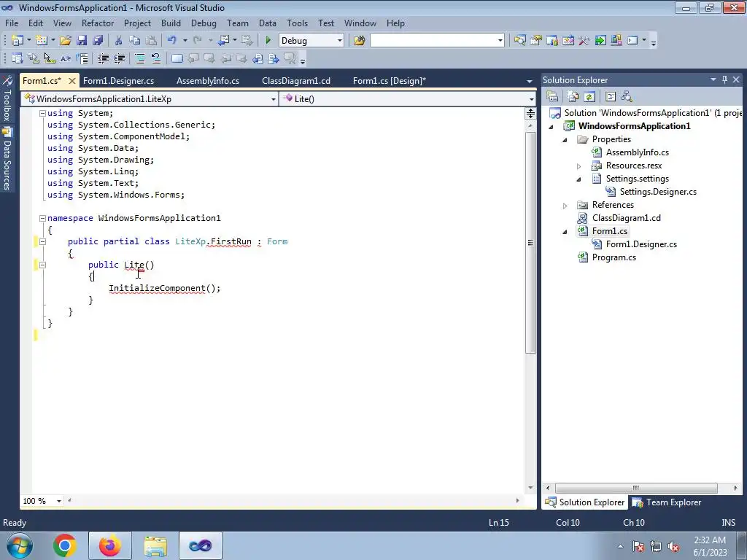Open Firefox from the taskbar
The width and height of the screenshot is (747, 560).
coord(110,545)
